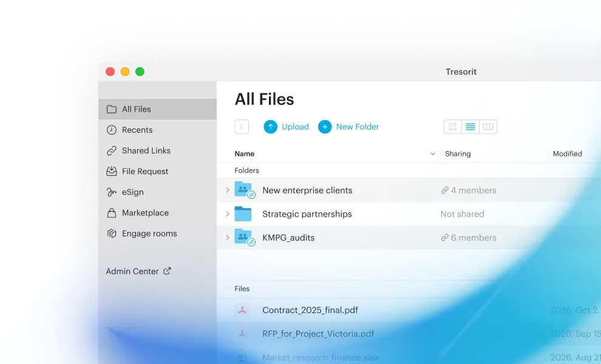The height and width of the screenshot is (364, 601).
Task: Select the KMPG_audits folder name
Action: point(288,238)
